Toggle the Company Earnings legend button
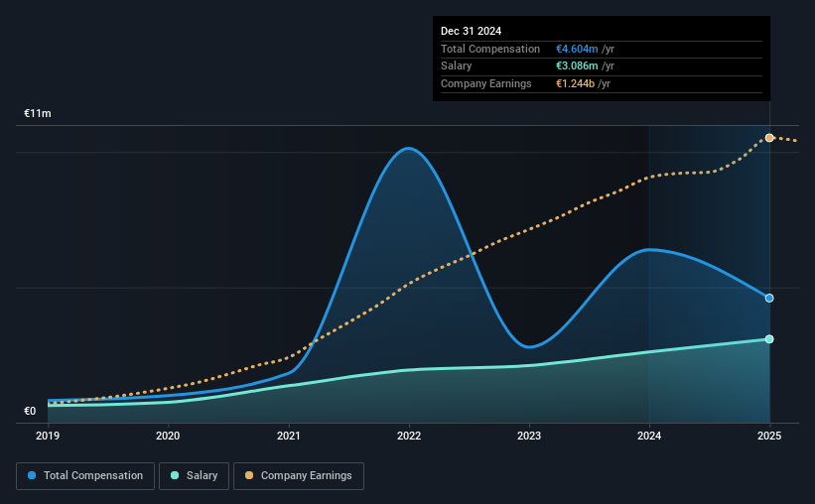This screenshot has height=504, width=815. pyautogui.click(x=299, y=476)
